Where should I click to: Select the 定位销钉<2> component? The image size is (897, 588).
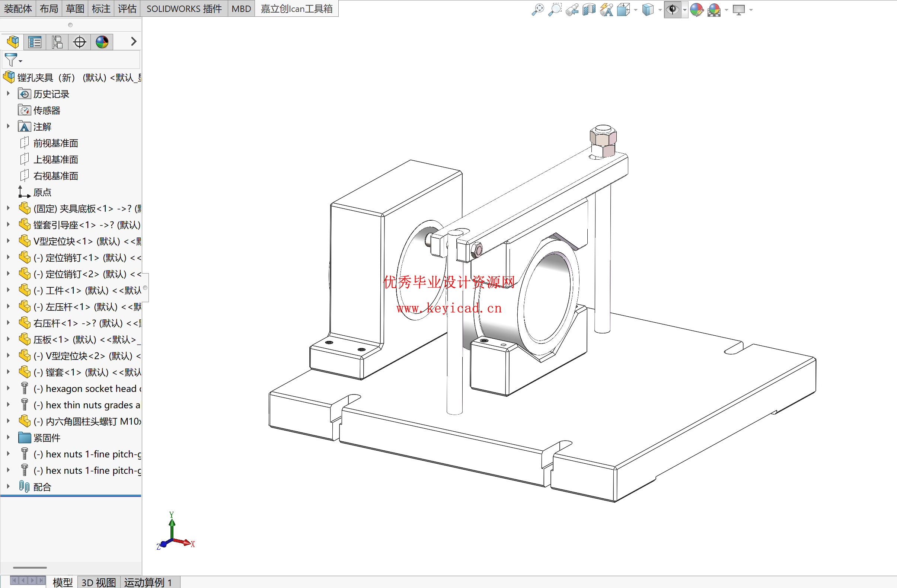[79, 274]
